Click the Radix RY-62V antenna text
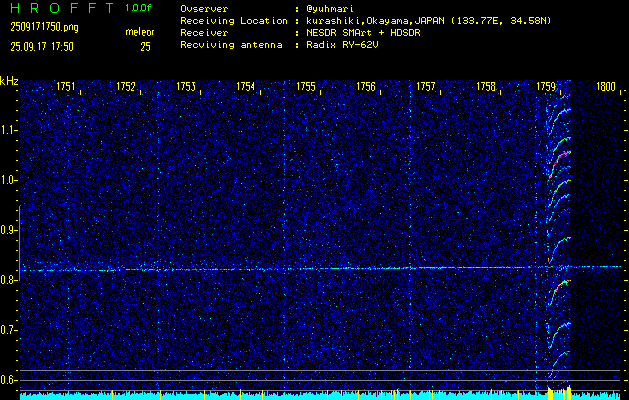Image resolution: width=629 pixels, height=400 pixels. pyautogui.click(x=342, y=45)
